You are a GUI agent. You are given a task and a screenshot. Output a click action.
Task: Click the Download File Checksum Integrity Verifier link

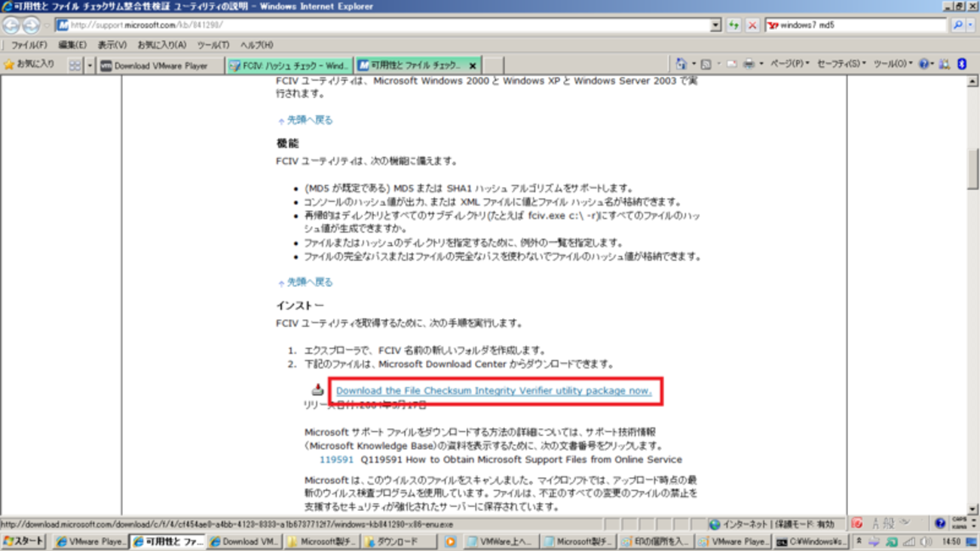click(x=494, y=390)
